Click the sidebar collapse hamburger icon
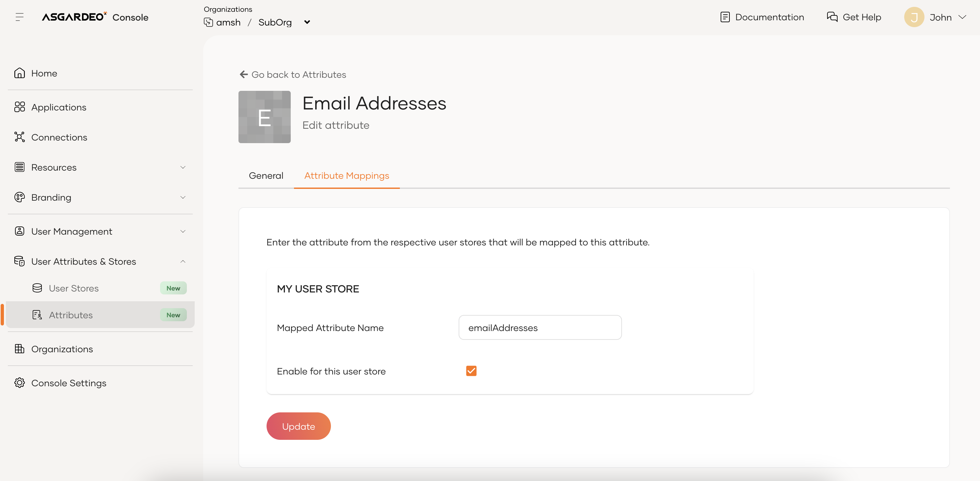980x481 pixels. 19,17
